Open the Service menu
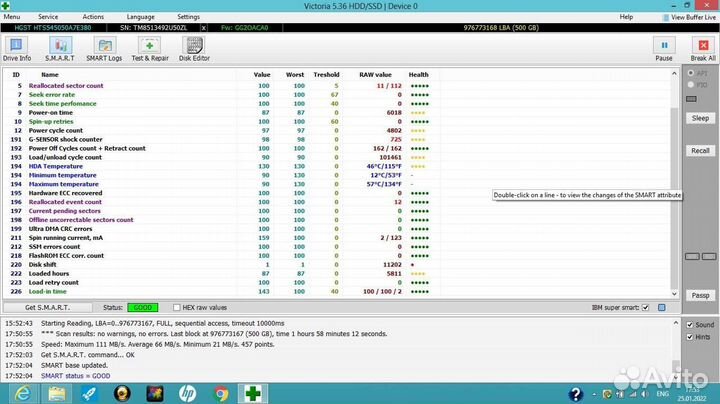Image resolution: width=720 pixels, height=404 pixels. point(47,17)
